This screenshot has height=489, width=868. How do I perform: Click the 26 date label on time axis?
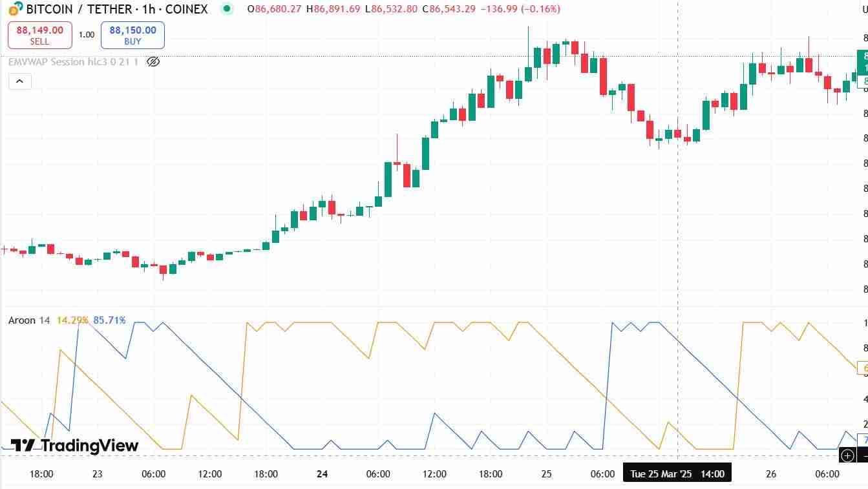click(771, 473)
